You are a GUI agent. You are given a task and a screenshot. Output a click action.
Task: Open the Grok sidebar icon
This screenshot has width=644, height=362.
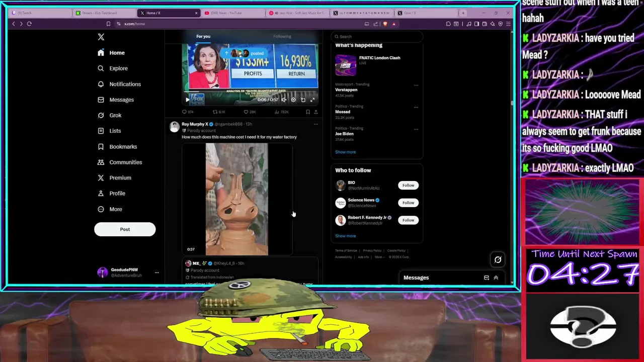(x=101, y=115)
